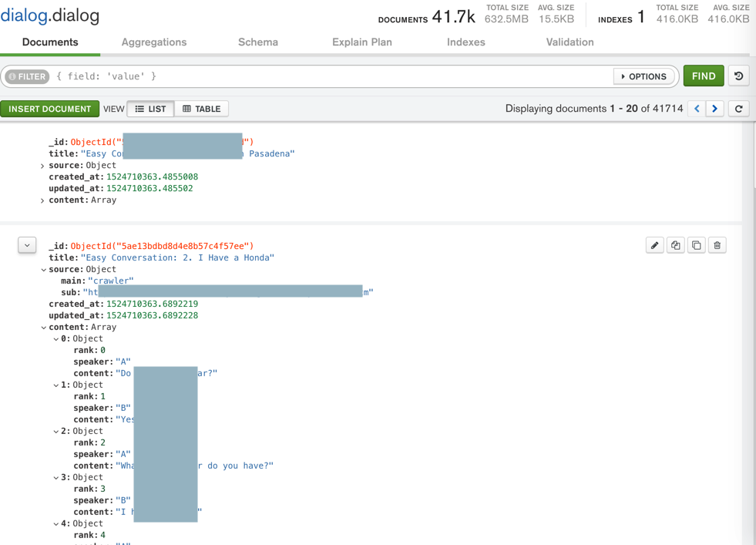
Task: Collapse the Honda document's content Array
Action: click(x=43, y=328)
